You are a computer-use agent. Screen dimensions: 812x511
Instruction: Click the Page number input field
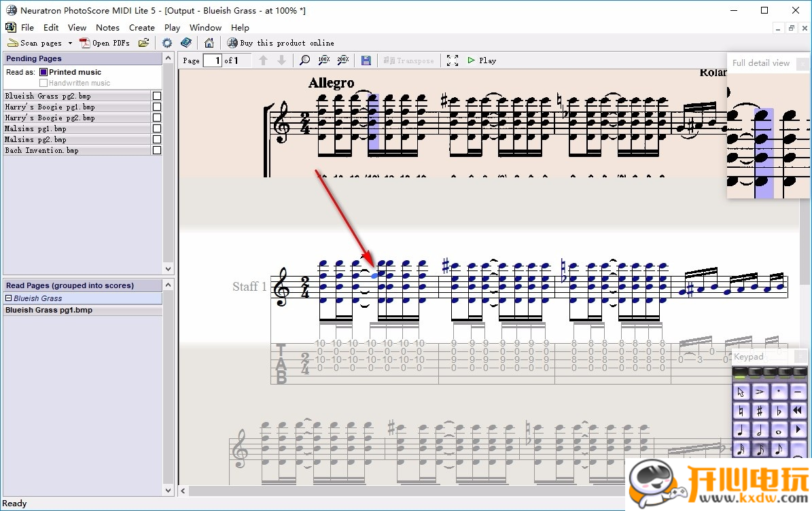[213, 60]
